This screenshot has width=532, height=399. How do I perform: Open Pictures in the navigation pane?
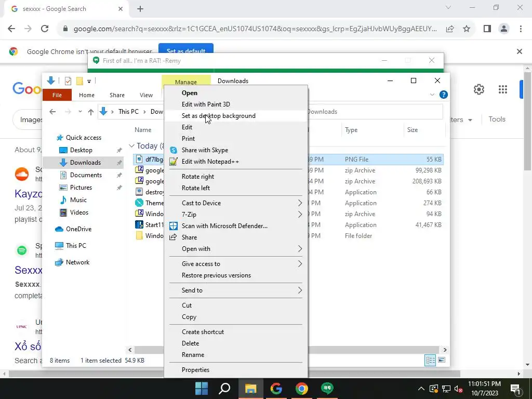click(x=81, y=187)
